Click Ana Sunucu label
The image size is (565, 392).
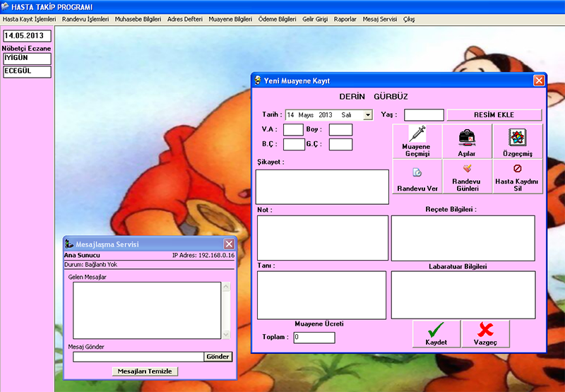coord(82,255)
